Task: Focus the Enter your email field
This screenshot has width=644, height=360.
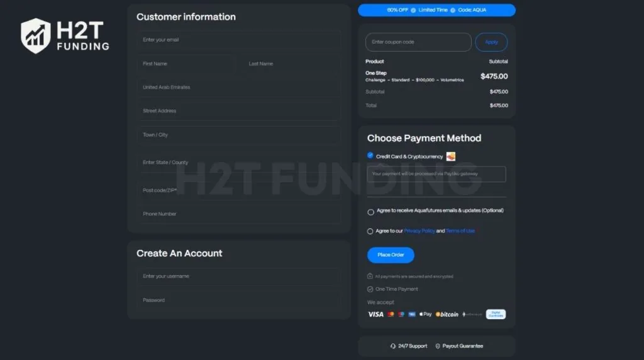Action: click(238, 40)
